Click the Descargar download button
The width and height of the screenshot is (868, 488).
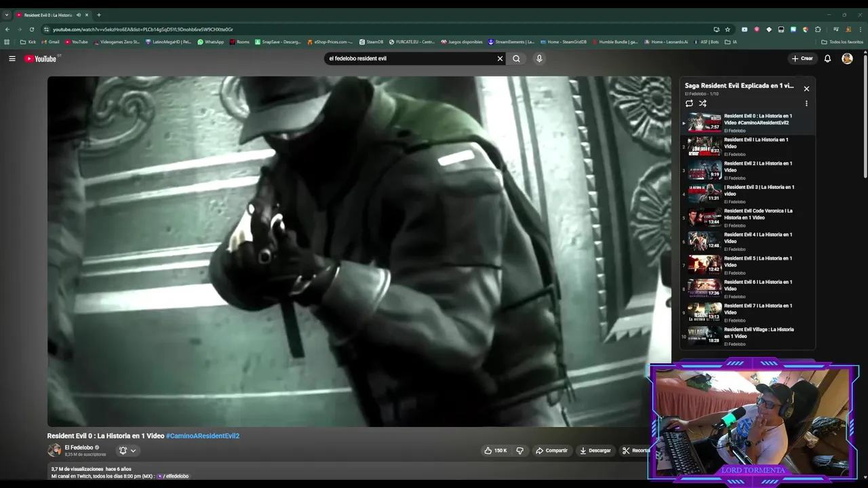point(595,450)
